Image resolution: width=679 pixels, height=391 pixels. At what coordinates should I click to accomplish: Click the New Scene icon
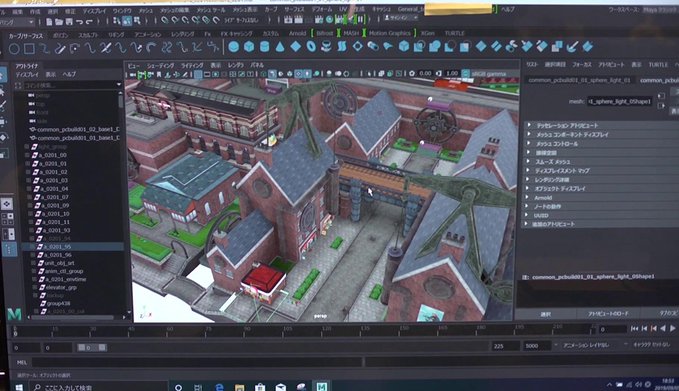49,21
